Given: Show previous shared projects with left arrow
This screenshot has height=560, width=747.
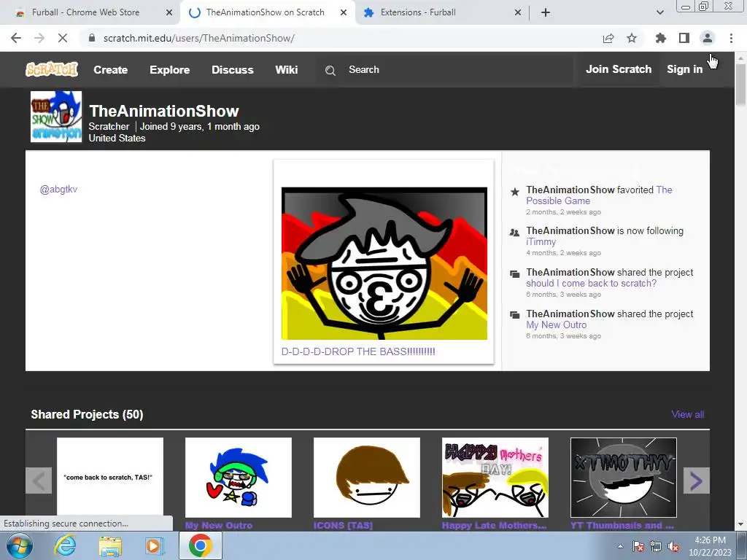Looking at the screenshot, I should point(39,481).
